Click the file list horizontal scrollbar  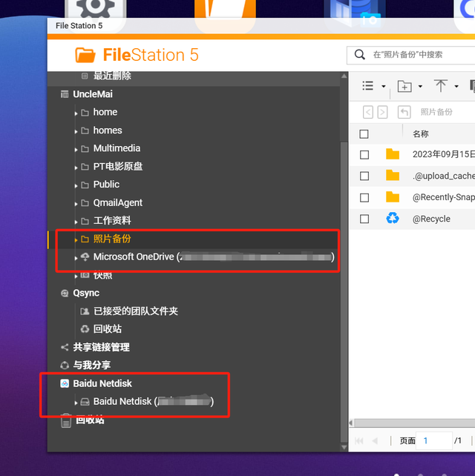click(x=414, y=423)
